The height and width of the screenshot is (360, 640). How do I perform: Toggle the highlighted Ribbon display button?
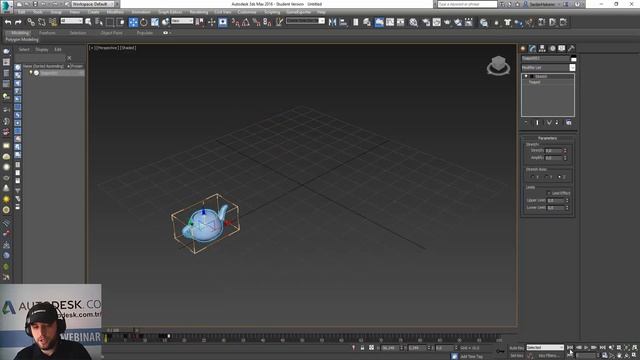pos(379,22)
